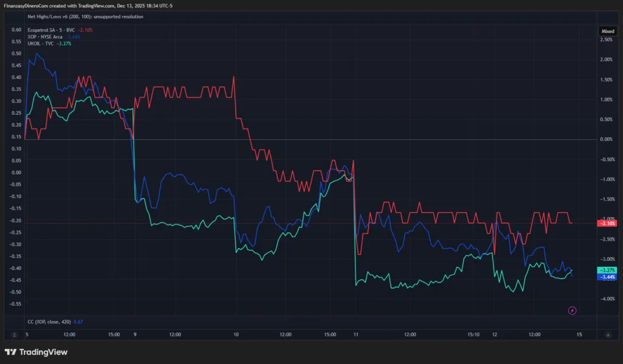Click the purple lightning bolt icon
623x364 pixels.
pyautogui.click(x=572, y=311)
